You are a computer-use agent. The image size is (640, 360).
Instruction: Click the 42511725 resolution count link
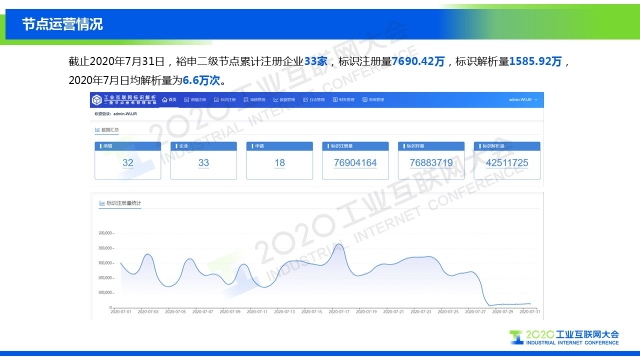pos(507,163)
